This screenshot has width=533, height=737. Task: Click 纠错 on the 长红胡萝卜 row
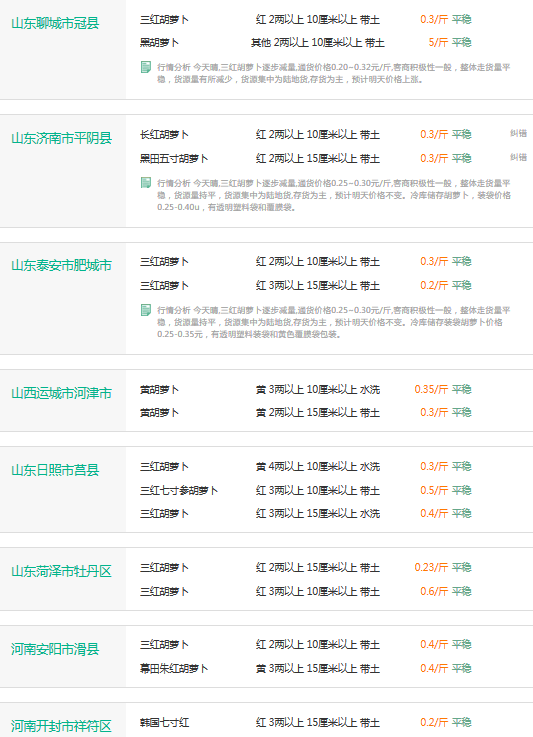[x=518, y=133]
